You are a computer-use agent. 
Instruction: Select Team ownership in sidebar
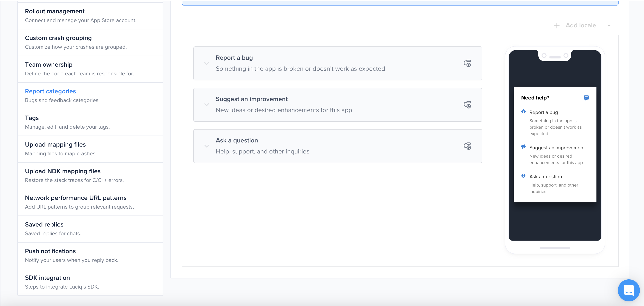49,65
